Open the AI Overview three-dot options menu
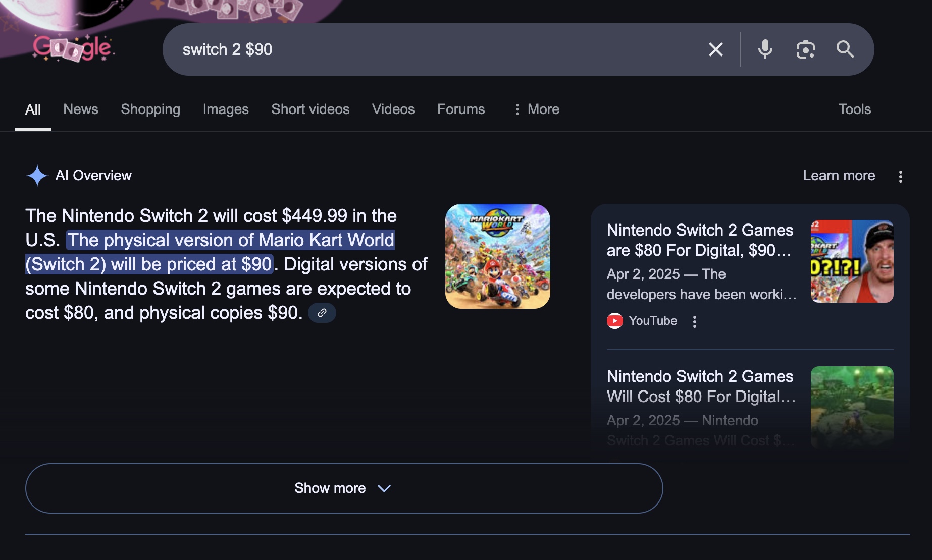The width and height of the screenshot is (932, 560). point(901,176)
